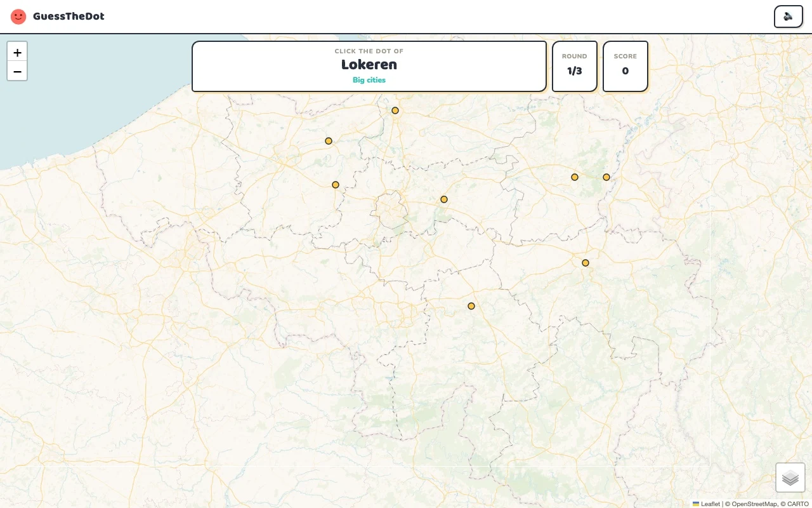812x508 pixels.
Task: Click the Score counter box
Action: point(625,66)
